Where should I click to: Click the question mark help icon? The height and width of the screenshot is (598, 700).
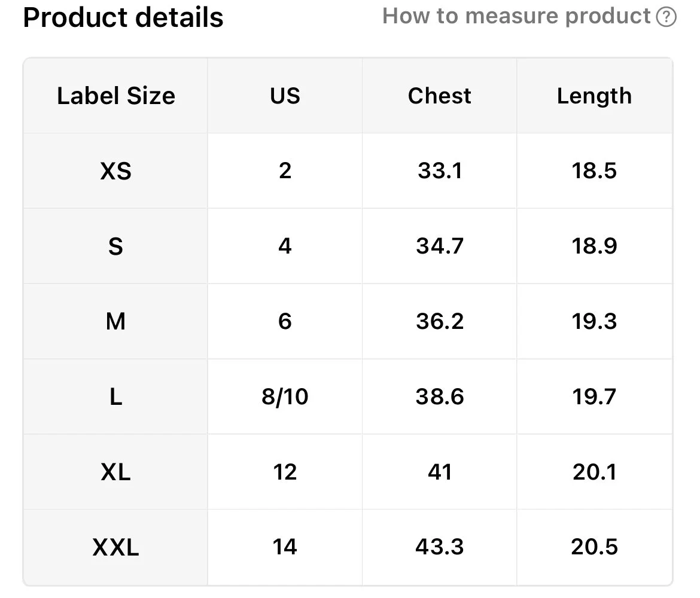click(x=666, y=17)
